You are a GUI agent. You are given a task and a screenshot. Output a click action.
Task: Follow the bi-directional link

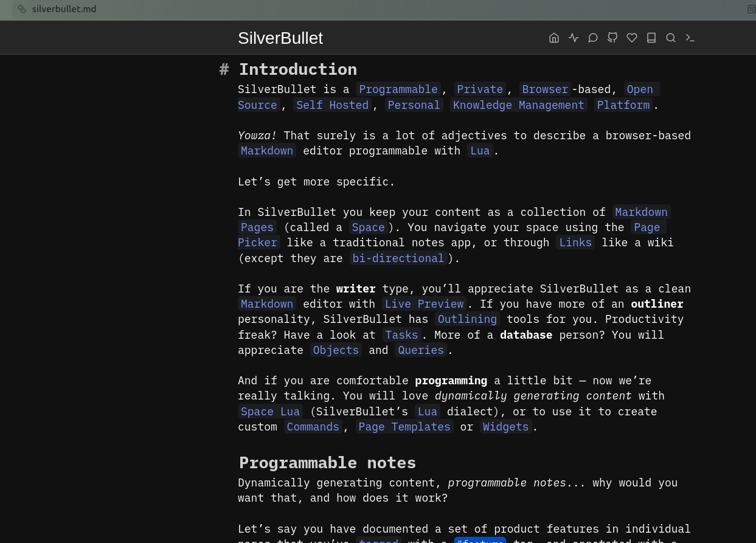coord(398,258)
